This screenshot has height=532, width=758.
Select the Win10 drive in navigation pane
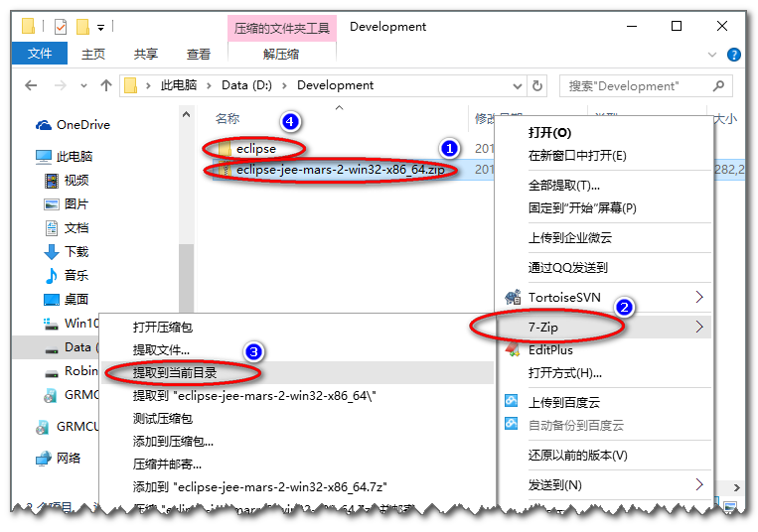click(72, 323)
